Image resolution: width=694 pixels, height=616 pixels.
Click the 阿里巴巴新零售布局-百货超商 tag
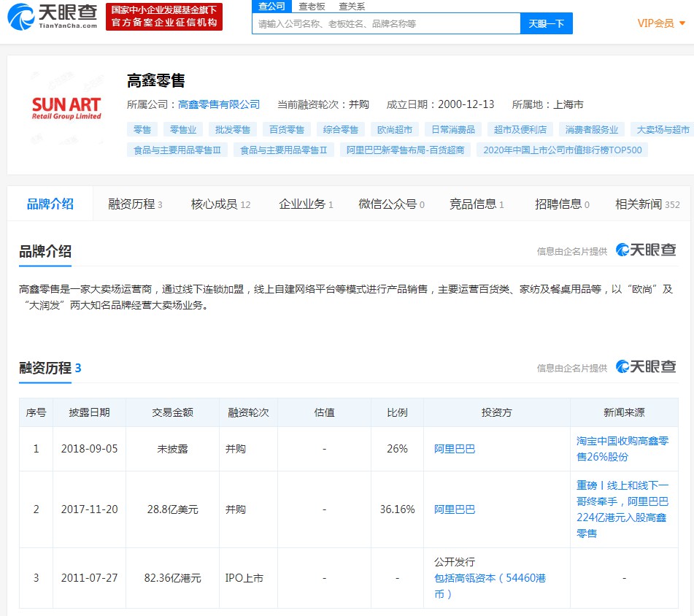(x=405, y=150)
